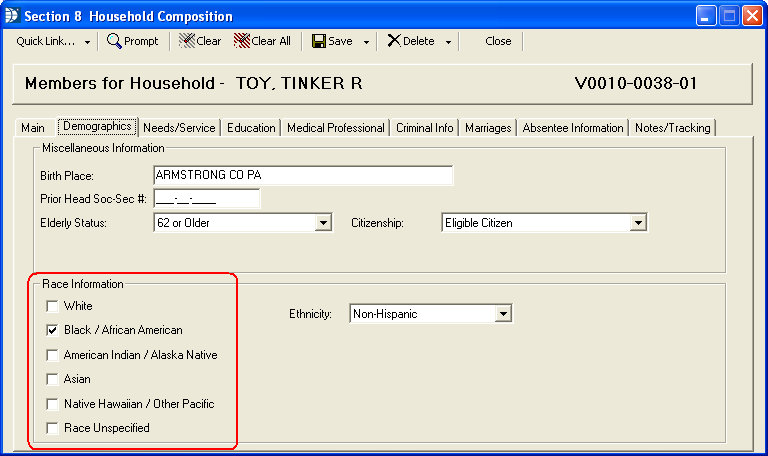The height and width of the screenshot is (456, 768).
Task: Check the Race Unspecified checkbox
Action: [52, 428]
